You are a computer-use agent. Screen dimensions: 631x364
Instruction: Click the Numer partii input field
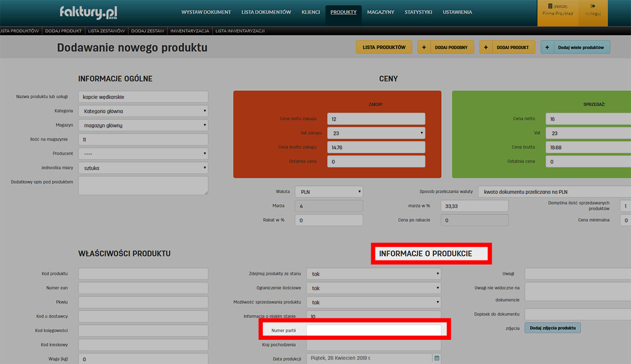pos(373,330)
